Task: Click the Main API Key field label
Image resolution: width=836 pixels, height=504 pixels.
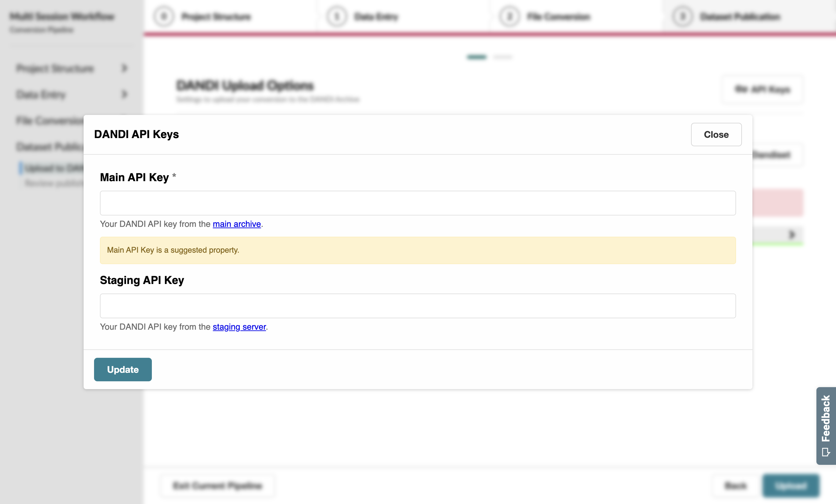Action: [134, 177]
